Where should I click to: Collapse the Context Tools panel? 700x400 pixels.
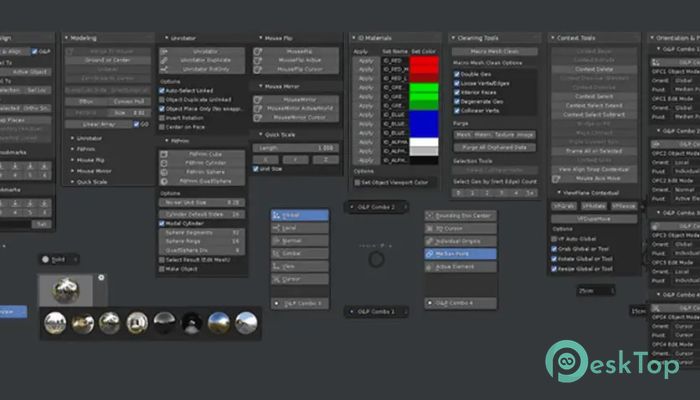[x=553, y=38]
